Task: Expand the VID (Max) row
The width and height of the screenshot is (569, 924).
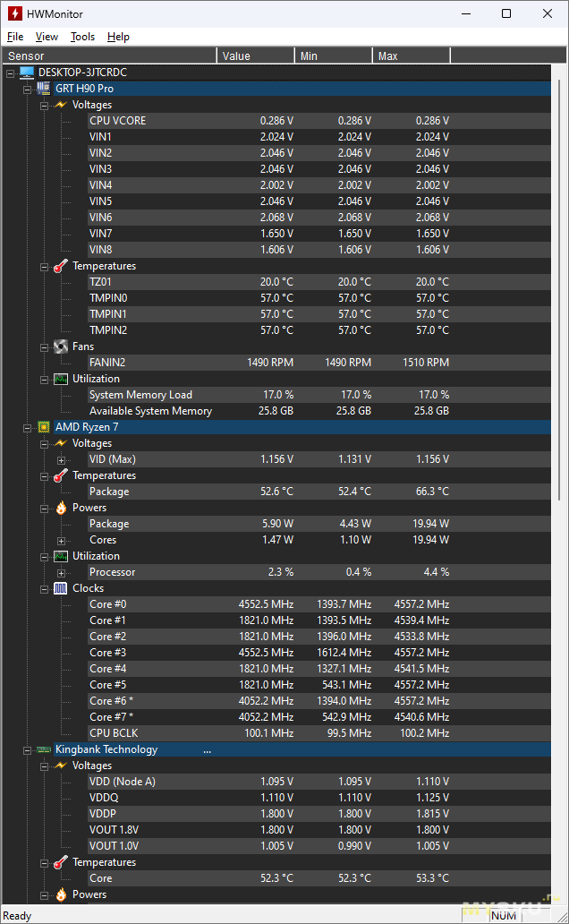Action: [61, 460]
